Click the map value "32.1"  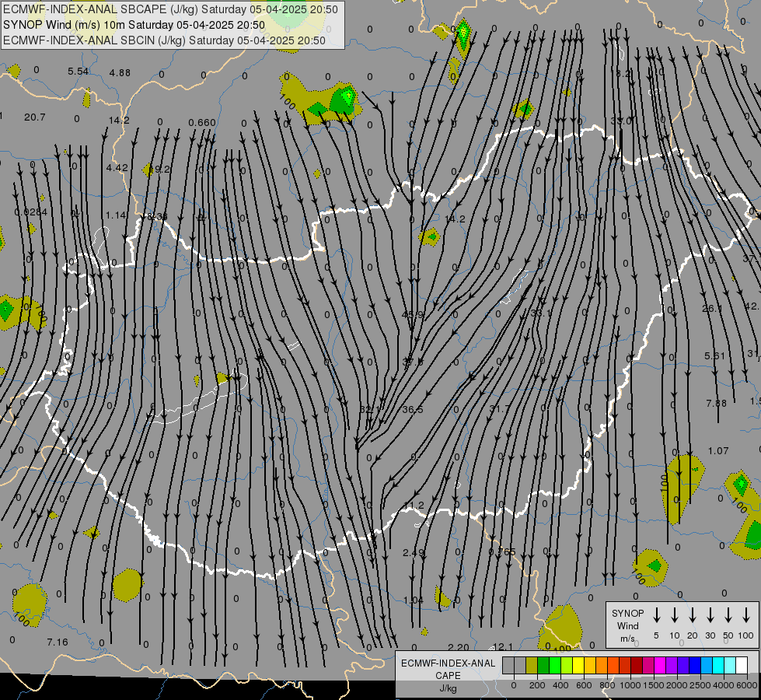tap(370, 410)
